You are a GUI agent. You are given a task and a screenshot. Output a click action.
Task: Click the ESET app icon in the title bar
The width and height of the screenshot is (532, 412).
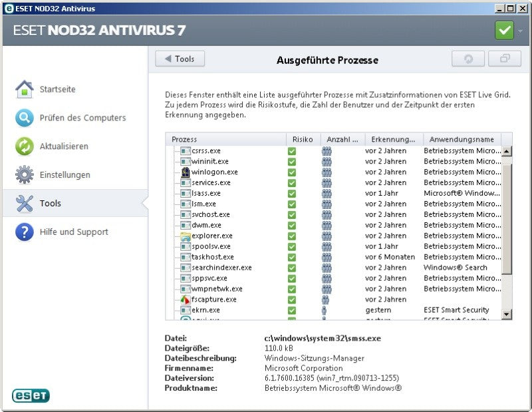[x=9, y=9]
